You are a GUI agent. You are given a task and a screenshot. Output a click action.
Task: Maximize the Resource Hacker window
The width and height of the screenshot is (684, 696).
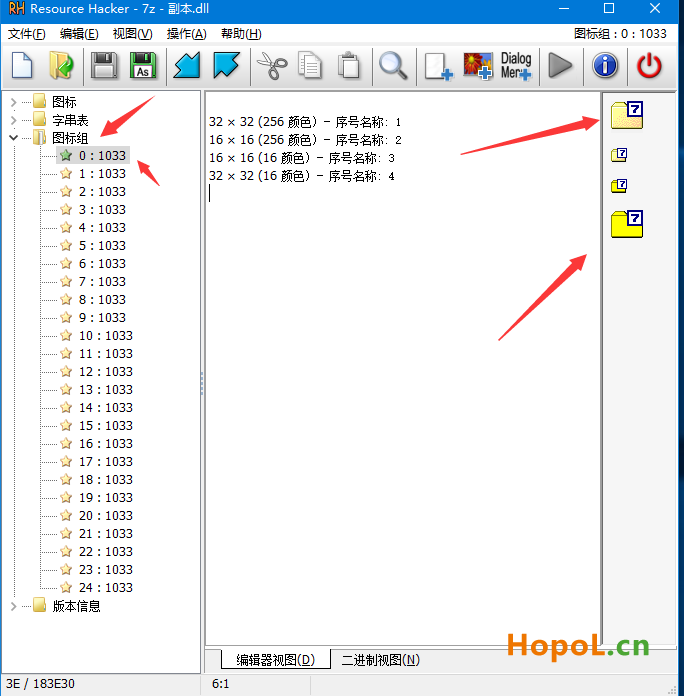pos(609,8)
